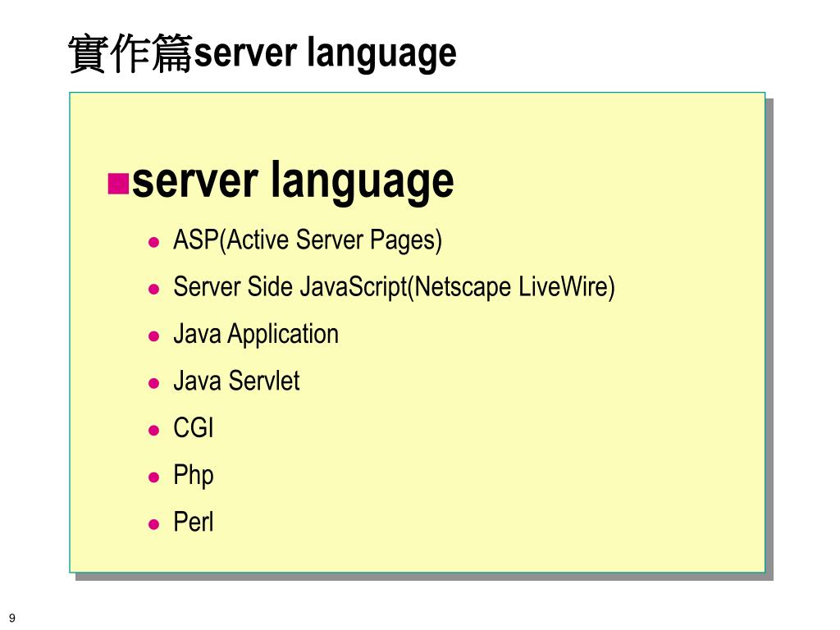Select the bold 'server language' heading in the box

pos(293,181)
